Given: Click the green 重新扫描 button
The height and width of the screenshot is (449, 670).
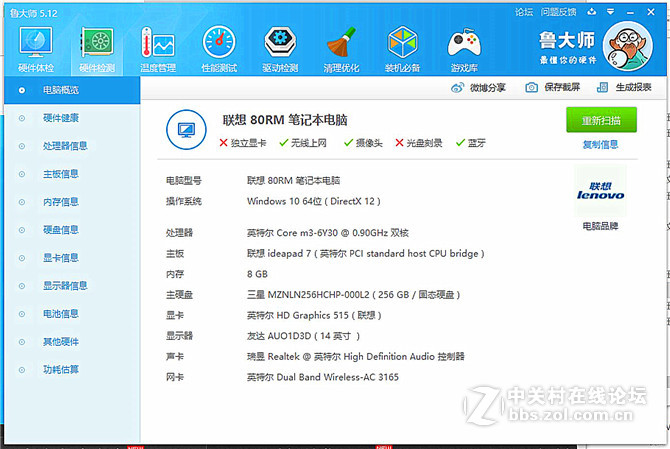Looking at the screenshot, I should [601, 120].
